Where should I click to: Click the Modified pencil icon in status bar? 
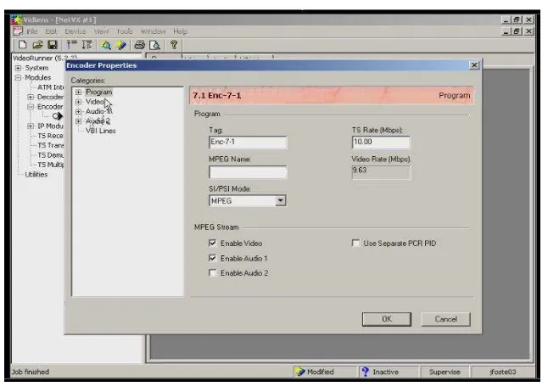[x=299, y=372]
